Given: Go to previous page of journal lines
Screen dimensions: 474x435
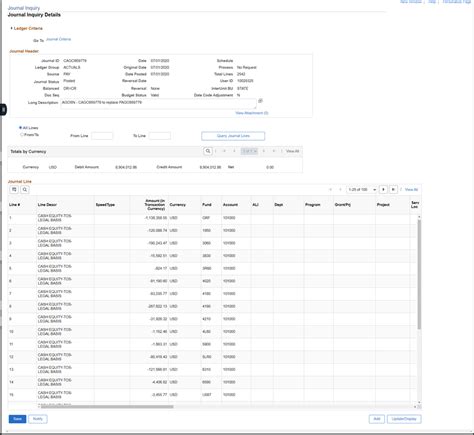Looking at the screenshot, I should click(340, 189).
